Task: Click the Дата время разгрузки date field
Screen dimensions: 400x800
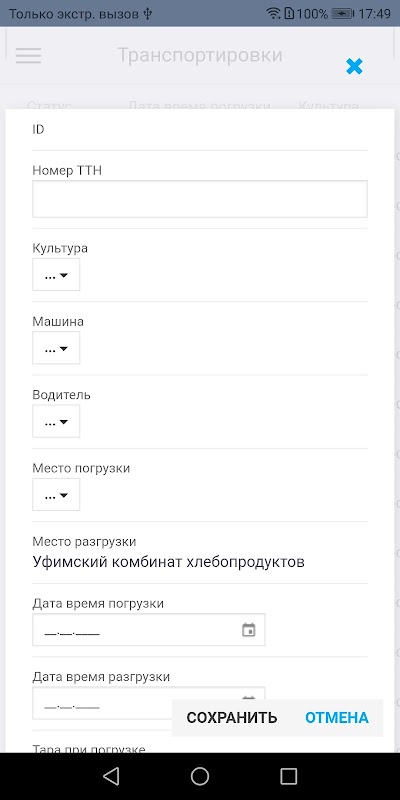Action: (x=148, y=703)
